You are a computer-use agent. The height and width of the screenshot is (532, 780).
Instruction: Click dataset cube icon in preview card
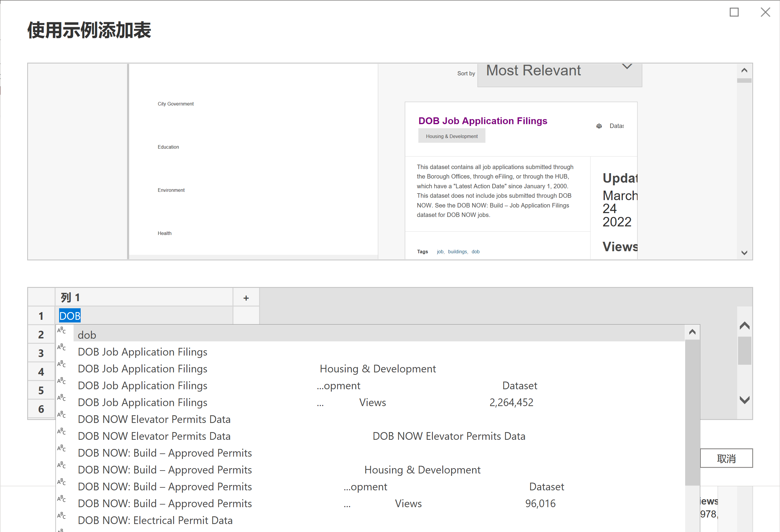click(x=599, y=126)
